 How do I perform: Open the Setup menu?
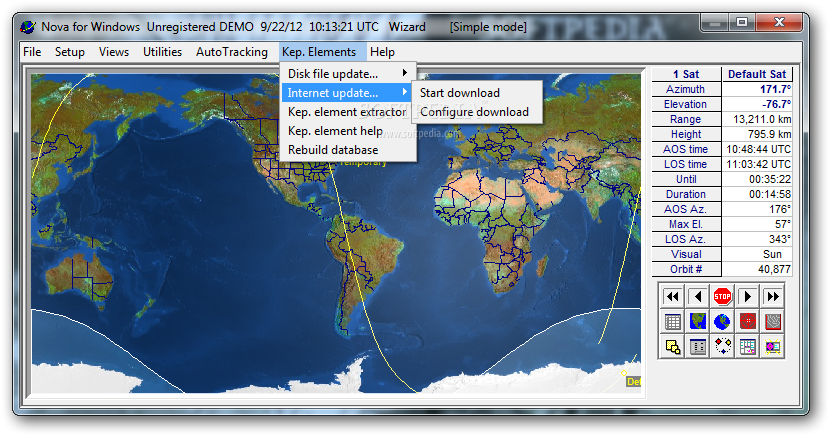click(x=69, y=52)
